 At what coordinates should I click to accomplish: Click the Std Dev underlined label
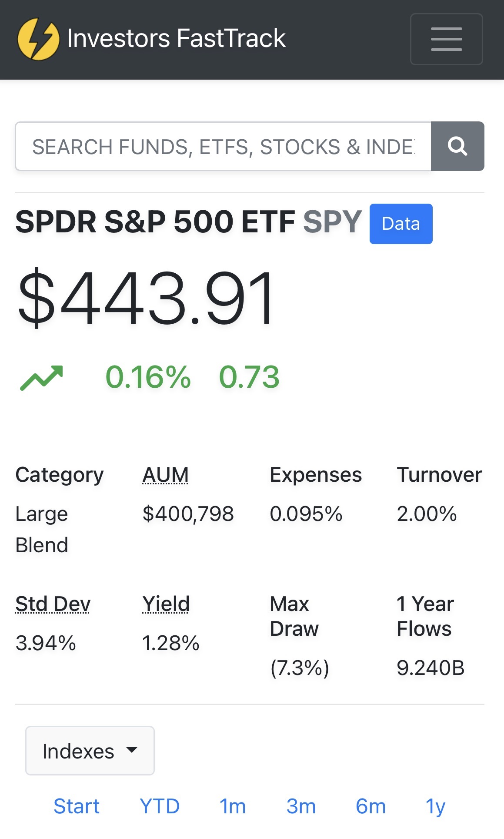click(53, 604)
